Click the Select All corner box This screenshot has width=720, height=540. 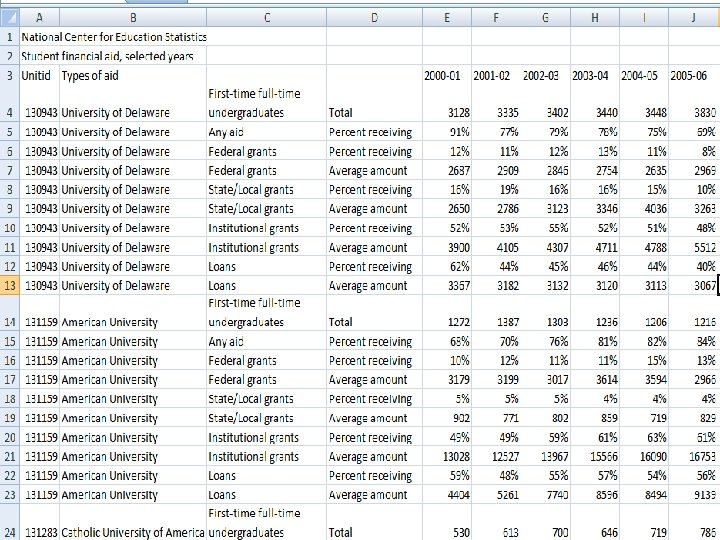click(10, 18)
